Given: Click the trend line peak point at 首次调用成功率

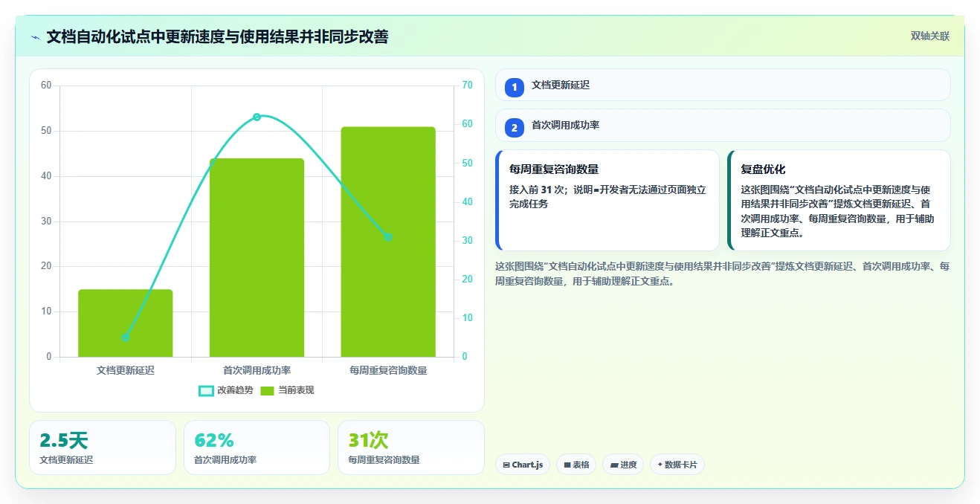Looking at the screenshot, I should click(257, 117).
